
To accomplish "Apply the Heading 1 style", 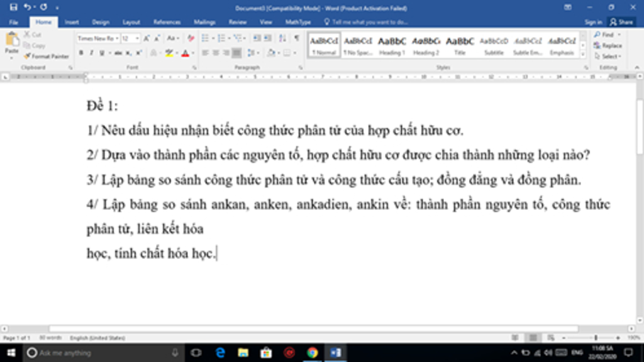I will click(x=392, y=45).
